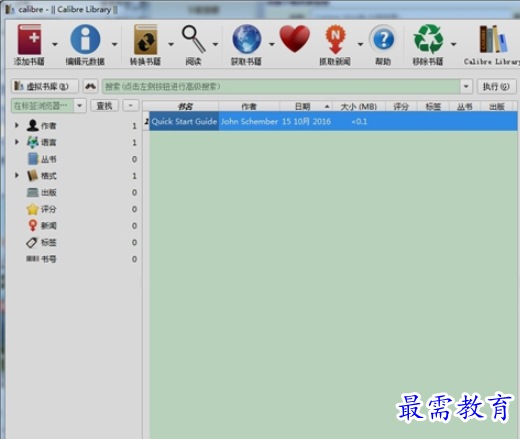Expand the Formats tree node
The image size is (520, 439).
click(17, 175)
